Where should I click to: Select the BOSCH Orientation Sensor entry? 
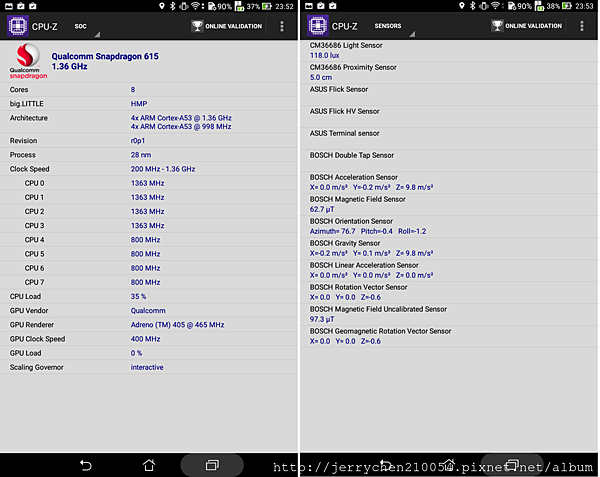pyautogui.click(x=449, y=226)
